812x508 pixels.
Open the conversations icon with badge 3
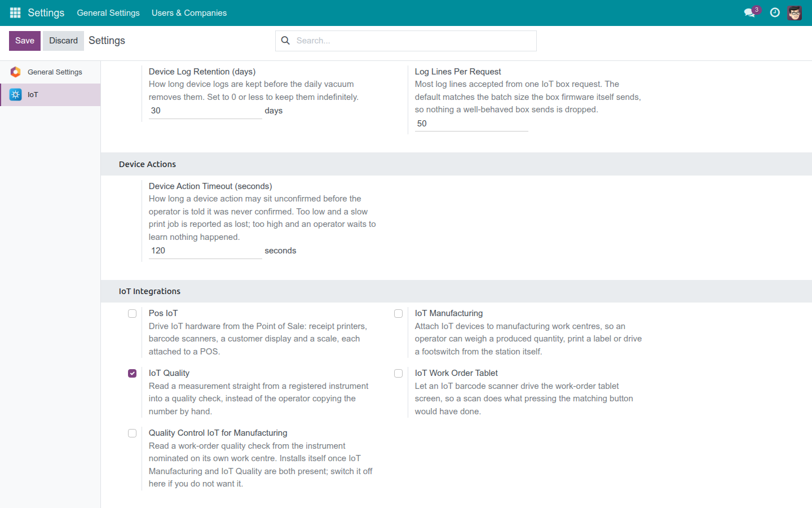(x=751, y=12)
